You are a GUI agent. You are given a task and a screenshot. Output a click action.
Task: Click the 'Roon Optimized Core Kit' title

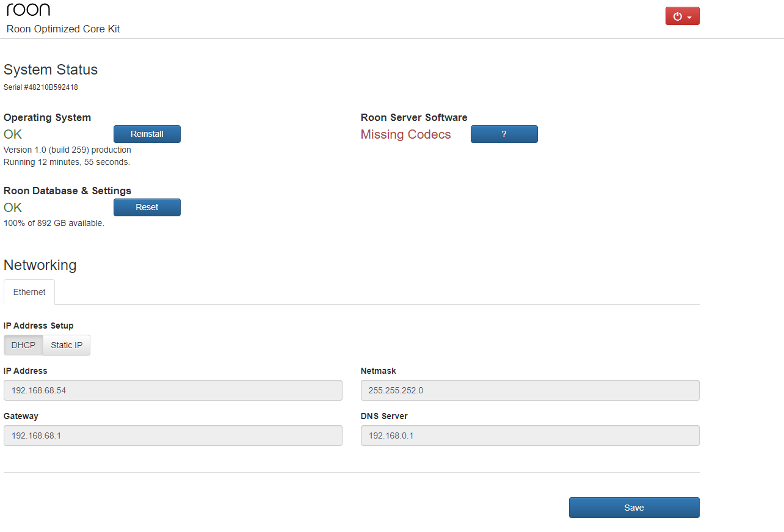point(63,29)
